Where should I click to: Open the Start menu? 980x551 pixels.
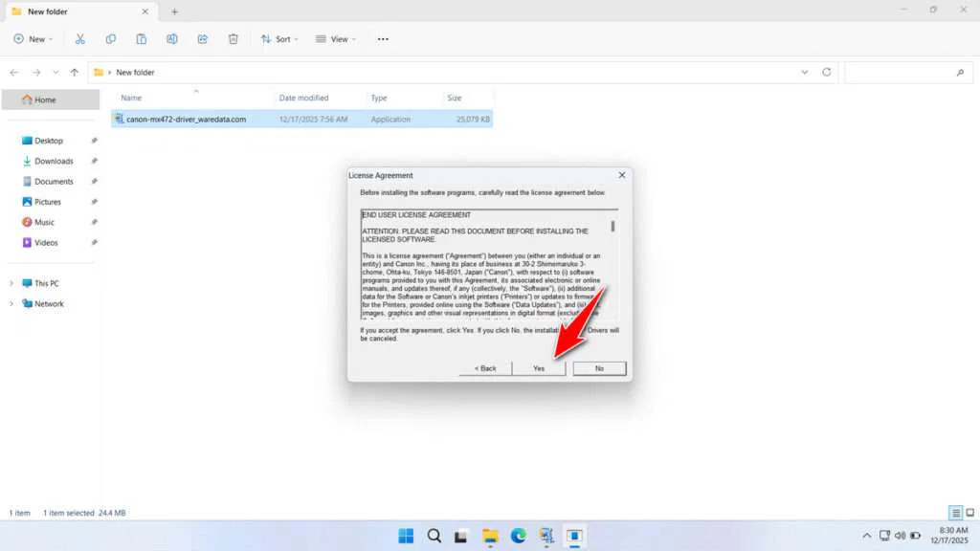406,536
